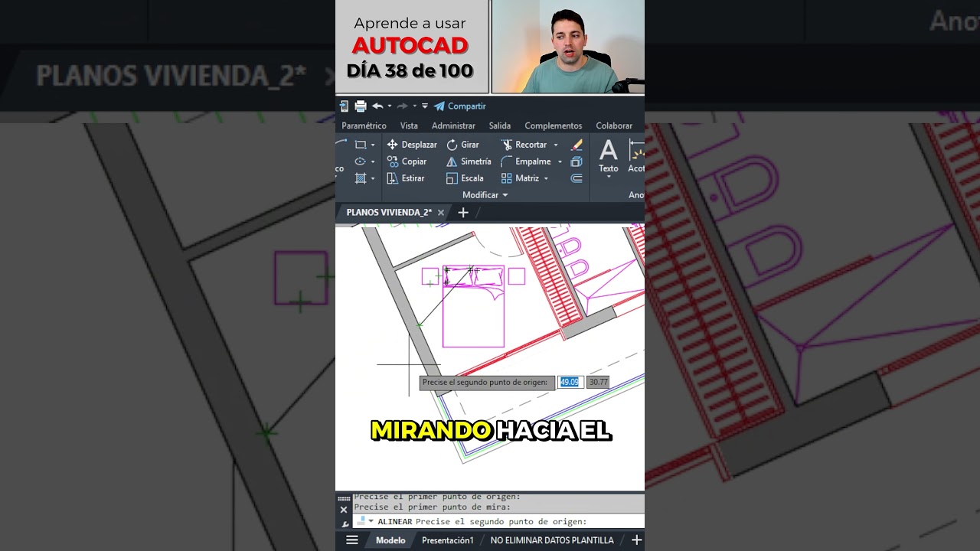Select the Rectangle draw tool
Viewport: 980px width, 551px height.
point(361,145)
